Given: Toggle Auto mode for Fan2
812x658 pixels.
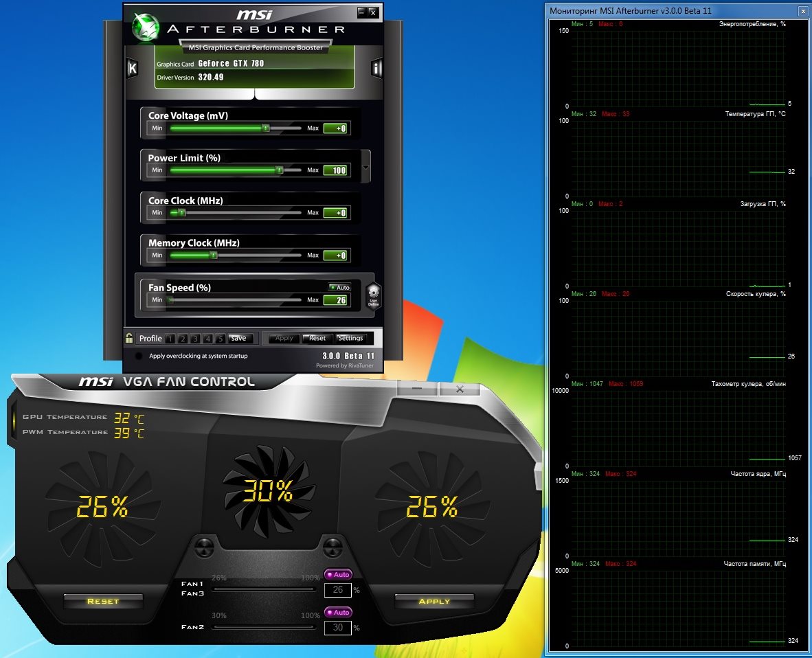Looking at the screenshot, I should 338,612.
